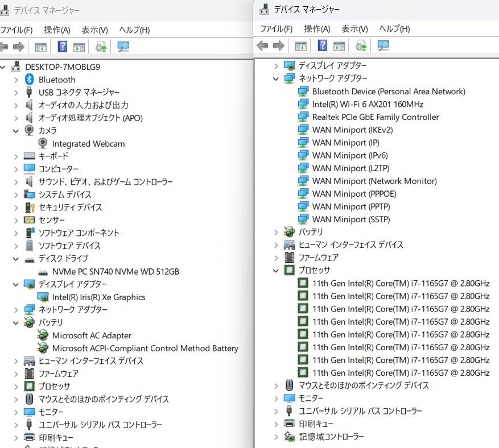Click the back arrow in right window toolbar
This screenshot has height=448, width=499.
(x=262, y=45)
